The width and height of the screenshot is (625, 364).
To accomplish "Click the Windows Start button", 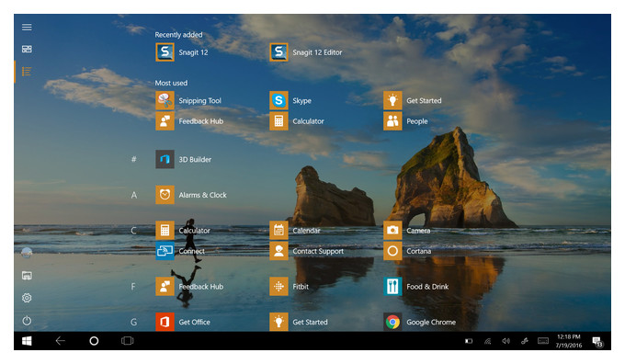I will click(27, 341).
